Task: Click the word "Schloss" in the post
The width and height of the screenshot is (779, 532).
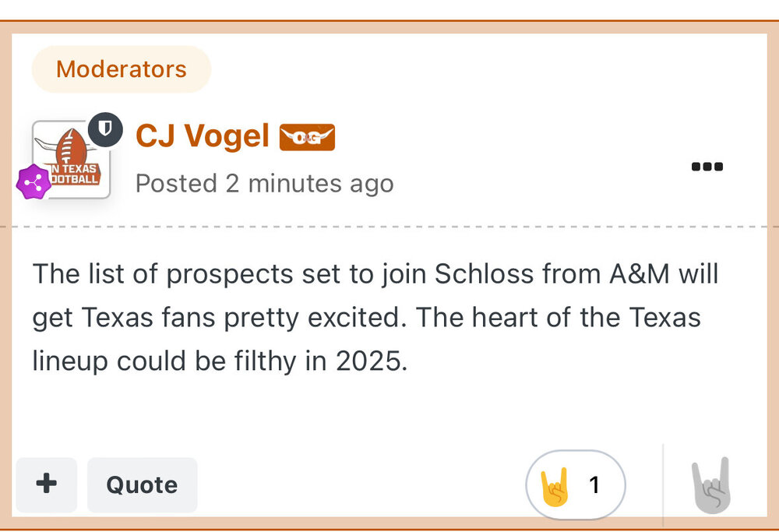Action: point(484,274)
